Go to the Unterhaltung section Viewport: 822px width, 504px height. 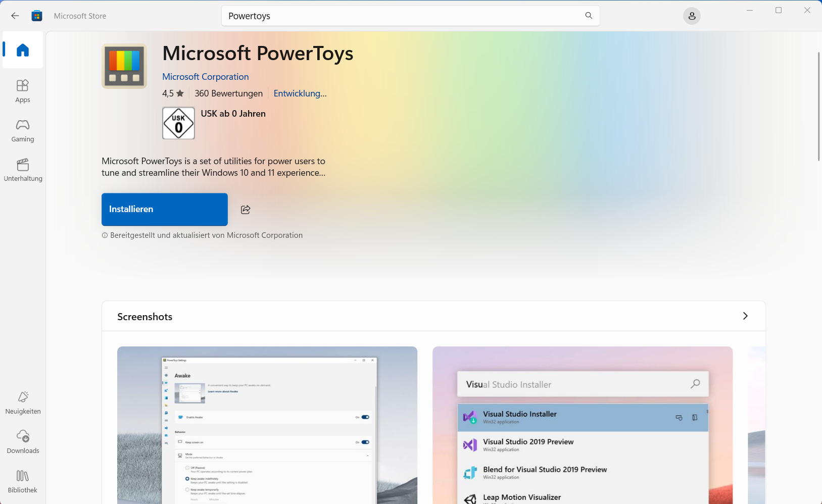[23, 170]
